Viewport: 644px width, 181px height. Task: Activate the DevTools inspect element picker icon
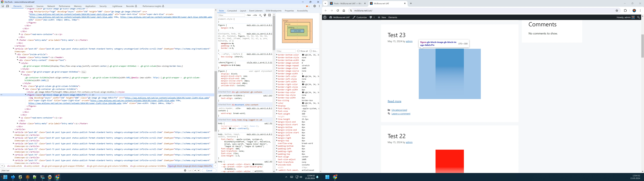(3, 6)
